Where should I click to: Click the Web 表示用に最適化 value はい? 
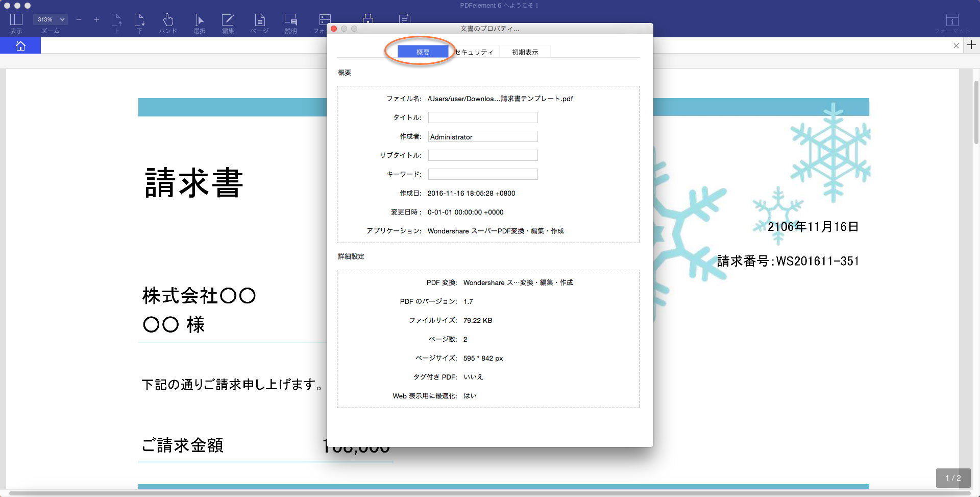[470, 396]
